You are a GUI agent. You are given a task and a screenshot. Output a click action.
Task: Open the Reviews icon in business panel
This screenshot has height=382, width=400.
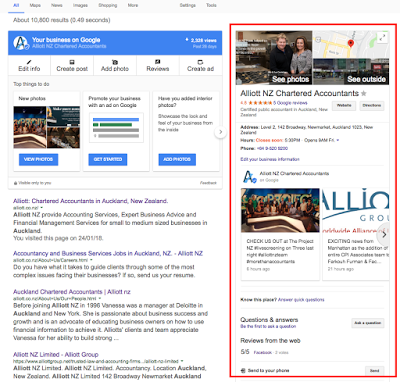coord(158,62)
